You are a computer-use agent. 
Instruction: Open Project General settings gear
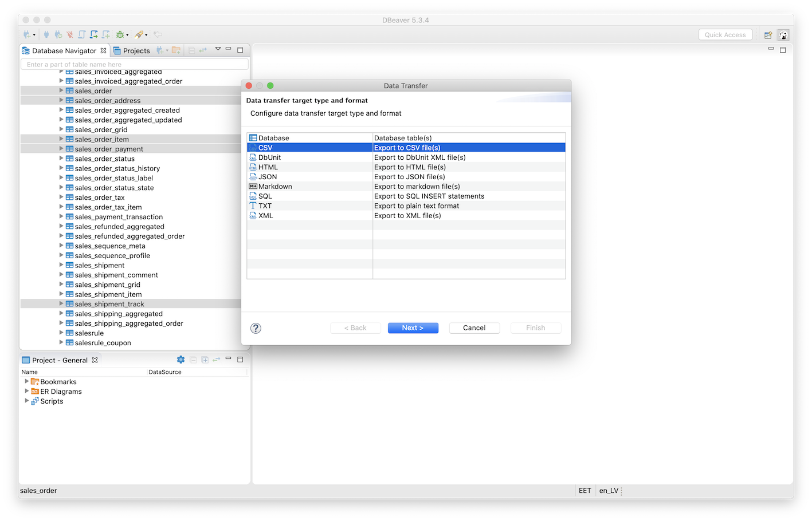click(x=181, y=360)
